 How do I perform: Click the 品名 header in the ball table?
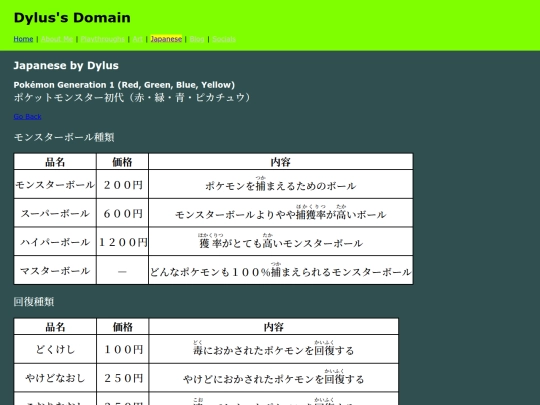[x=55, y=162]
